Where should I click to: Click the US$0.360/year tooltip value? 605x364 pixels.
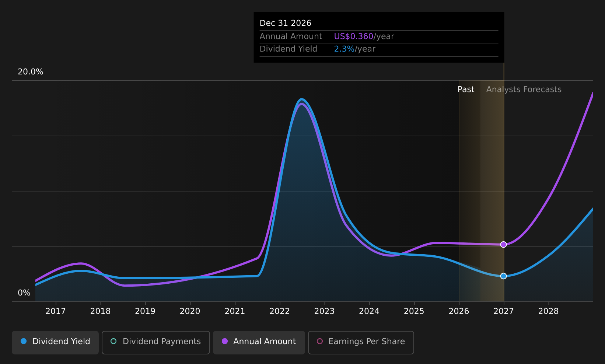click(x=364, y=36)
